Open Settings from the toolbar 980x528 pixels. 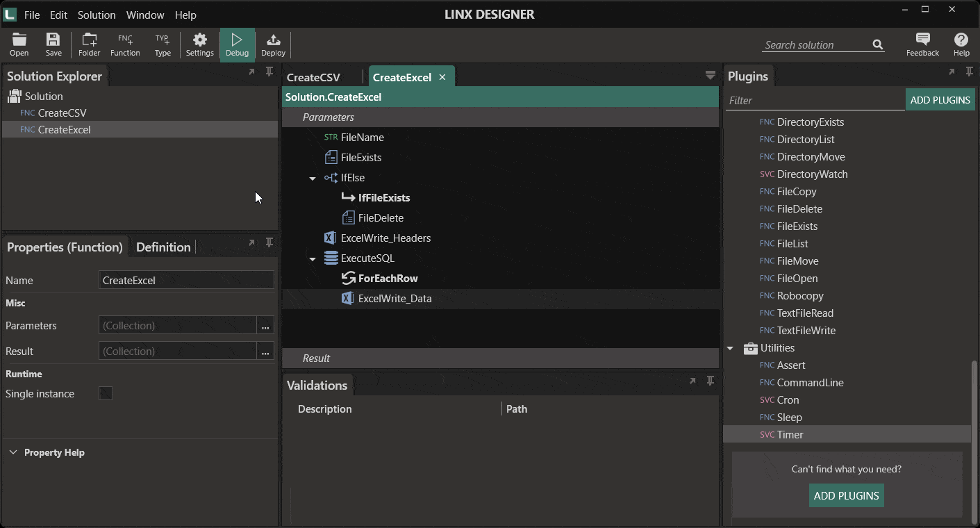click(x=199, y=44)
